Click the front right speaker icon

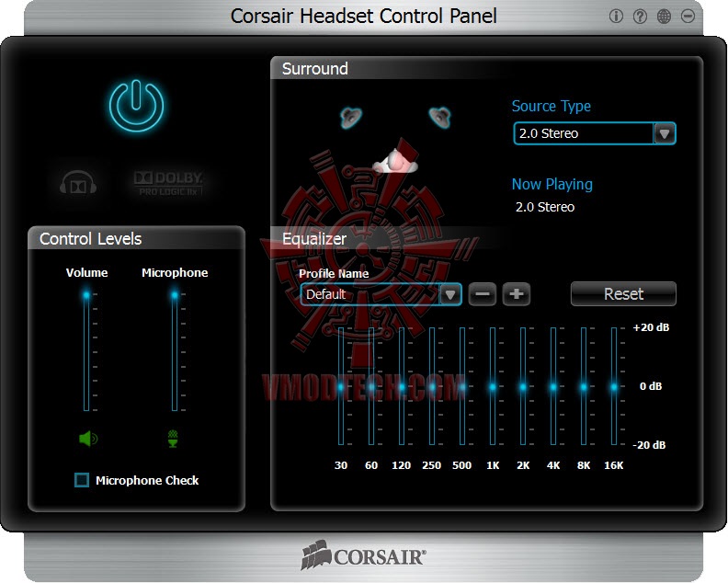pos(439,117)
